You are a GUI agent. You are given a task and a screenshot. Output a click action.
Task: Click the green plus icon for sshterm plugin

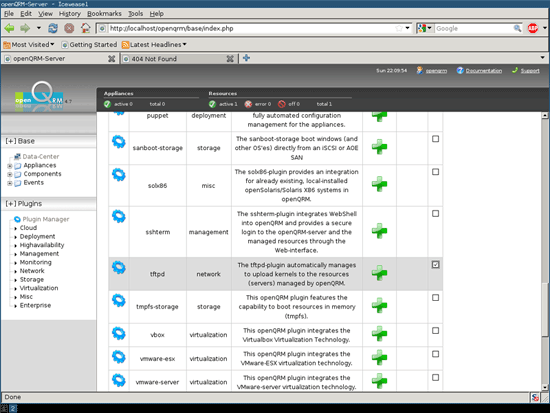coord(379,231)
